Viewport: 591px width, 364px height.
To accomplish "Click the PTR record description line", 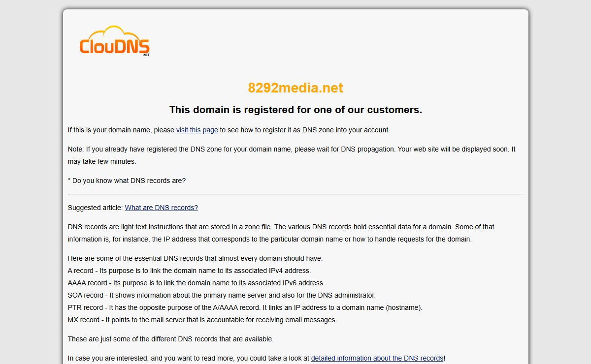I will pyautogui.click(x=245, y=307).
